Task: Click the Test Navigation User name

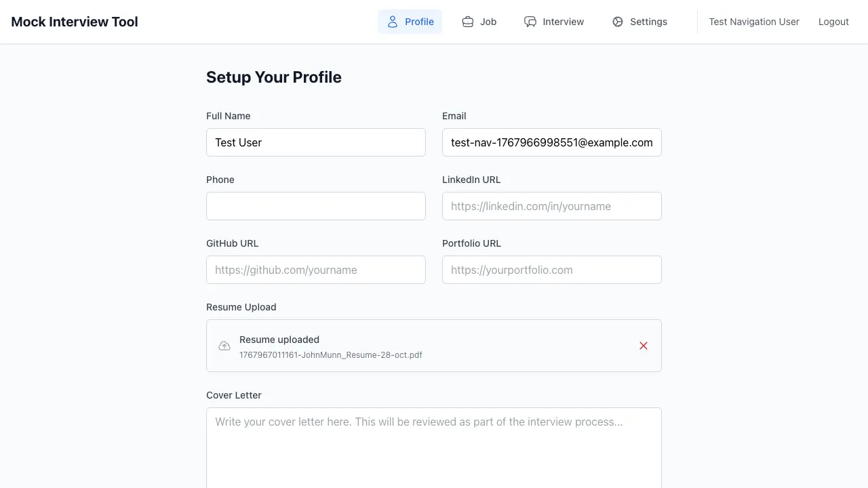Action: click(x=754, y=22)
